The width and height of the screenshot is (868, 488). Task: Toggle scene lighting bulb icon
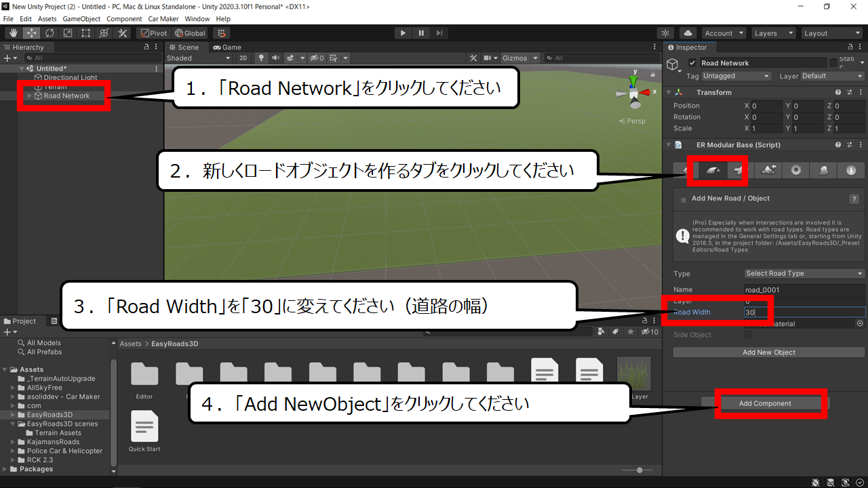coord(262,58)
